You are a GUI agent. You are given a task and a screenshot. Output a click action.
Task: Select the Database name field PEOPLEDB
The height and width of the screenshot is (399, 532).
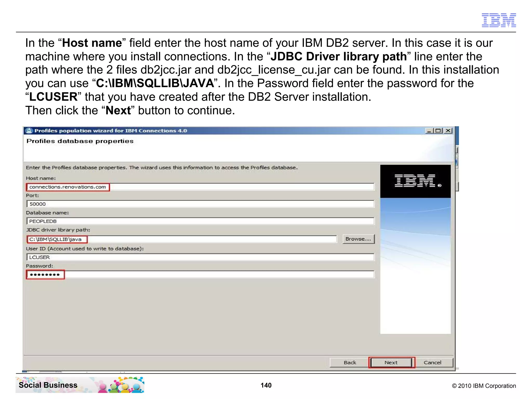[x=200, y=221]
